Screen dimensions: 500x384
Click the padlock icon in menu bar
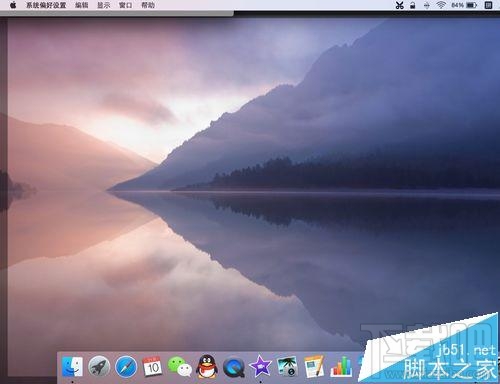pyautogui.click(x=413, y=5)
